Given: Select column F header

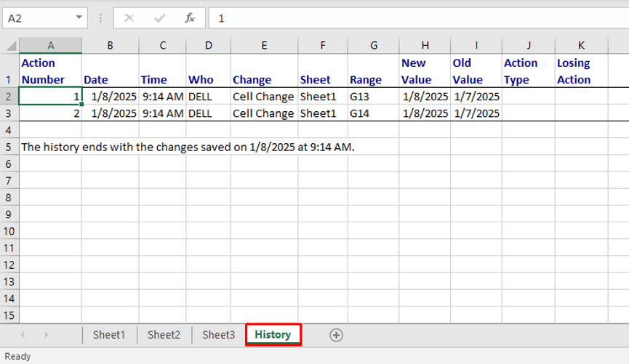Looking at the screenshot, I should point(323,46).
